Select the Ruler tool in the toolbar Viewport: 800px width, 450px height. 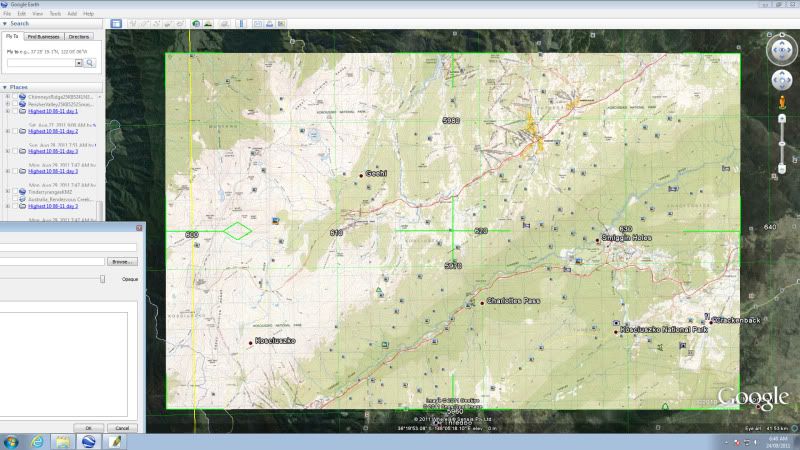pyautogui.click(x=241, y=23)
